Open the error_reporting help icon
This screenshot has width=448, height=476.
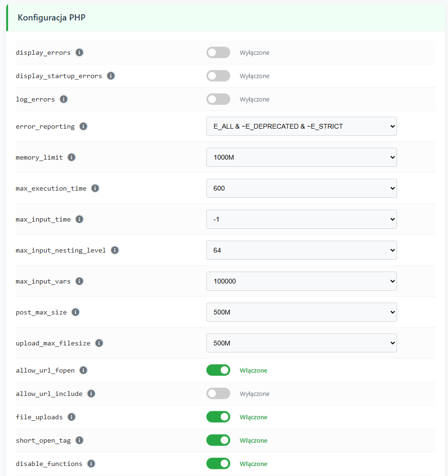(83, 126)
